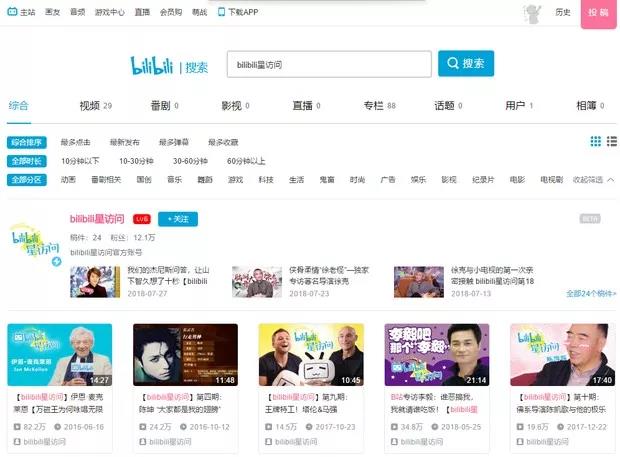This screenshot has width=620, height=457.
Task: Open the user avatar in the top bar
Action: point(534,13)
